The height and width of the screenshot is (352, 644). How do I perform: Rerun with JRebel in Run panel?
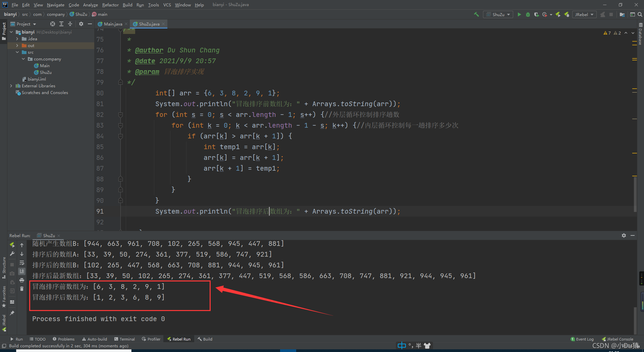12,245
